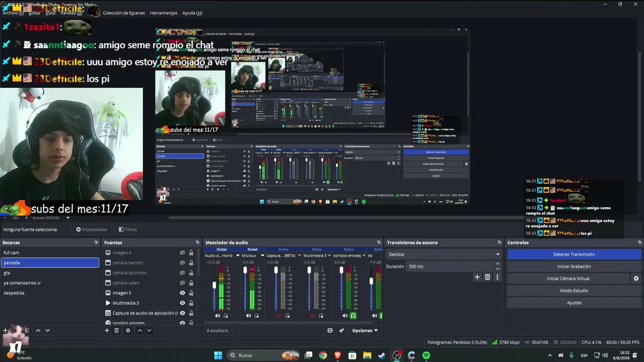Viewport: 644px width, 362px height.
Task: Select the Multimedia 3 source row
Action: click(x=149, y=303)
